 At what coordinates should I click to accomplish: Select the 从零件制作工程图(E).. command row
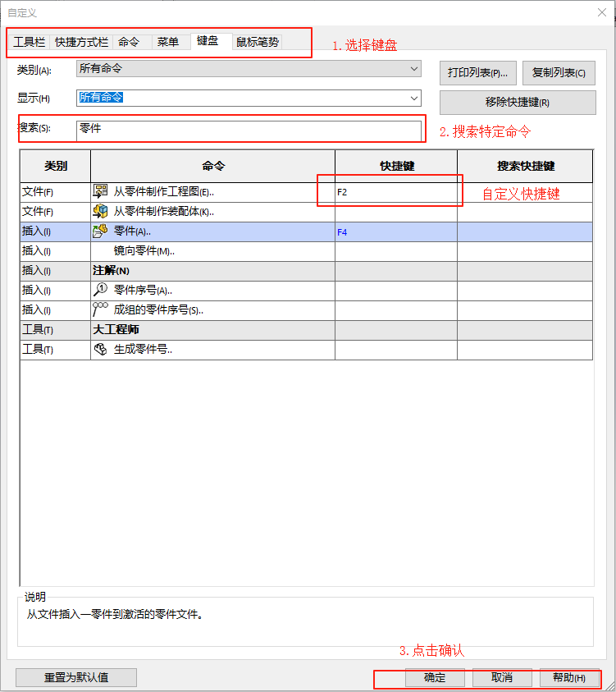[x=306, y=192]
